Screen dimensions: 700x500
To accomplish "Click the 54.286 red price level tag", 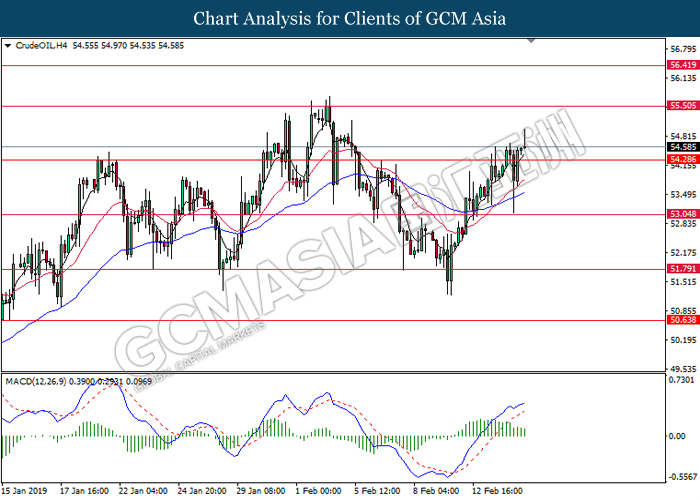I will tap(683, 159).
